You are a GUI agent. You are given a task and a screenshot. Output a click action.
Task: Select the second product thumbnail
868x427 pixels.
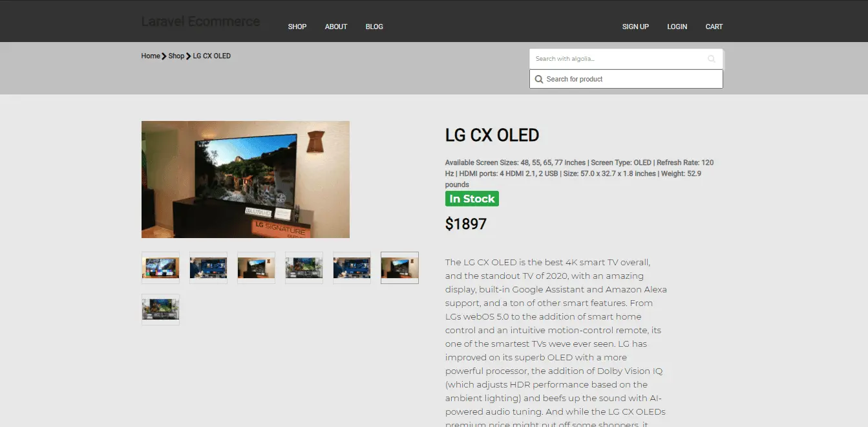point(208,268)
